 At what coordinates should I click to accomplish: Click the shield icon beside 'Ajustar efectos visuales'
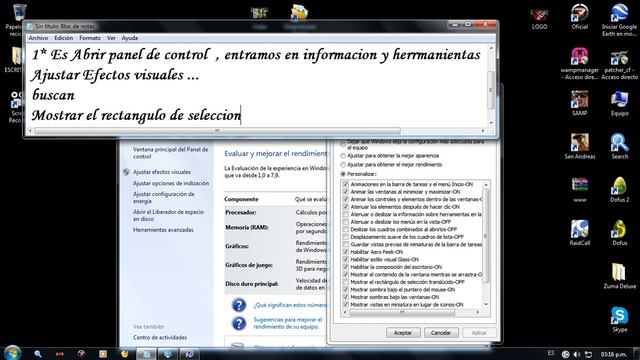point(126,172)
